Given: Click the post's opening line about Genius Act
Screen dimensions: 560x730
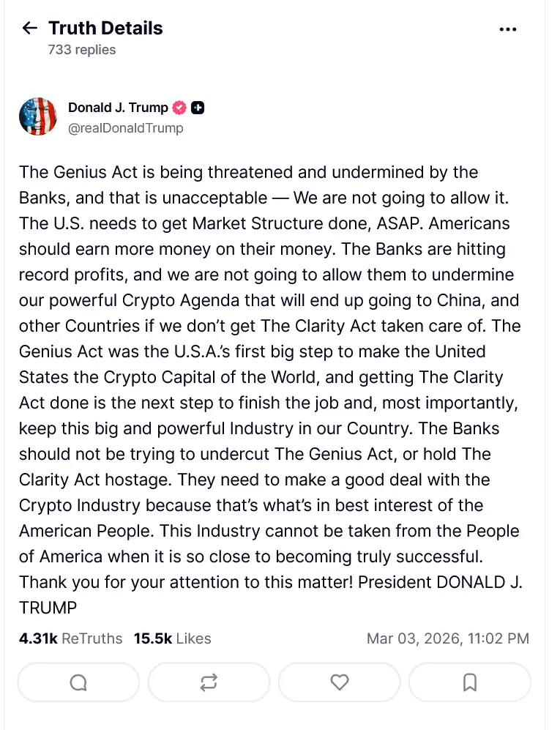Looking at the screenshot, I should click(x=248, y=172).
